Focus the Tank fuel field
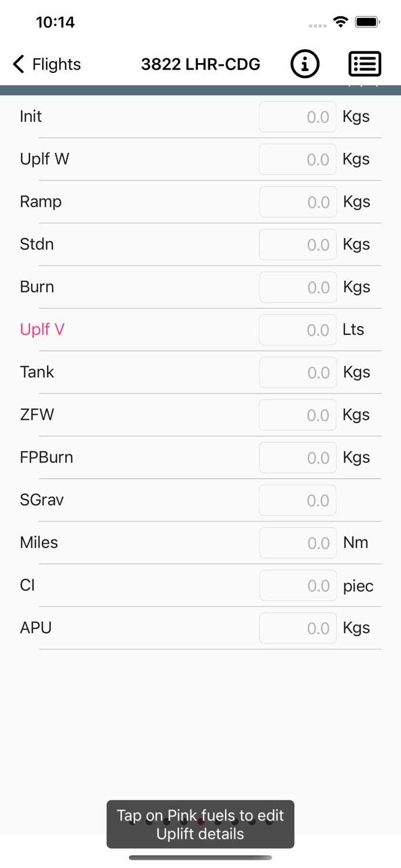401x868 pixels. point(298,372)
